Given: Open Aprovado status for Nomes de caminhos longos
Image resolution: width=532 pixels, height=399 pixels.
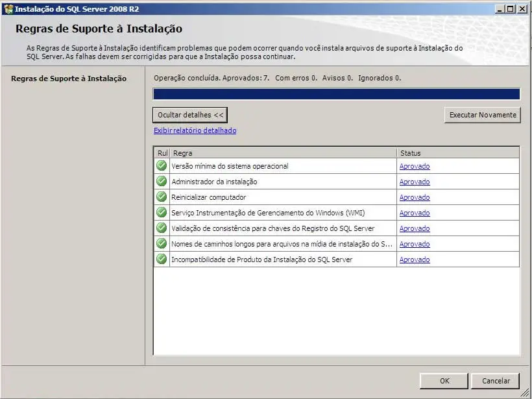Looking at the screenshot, I should pyautogui.click(x=415, y=245).
